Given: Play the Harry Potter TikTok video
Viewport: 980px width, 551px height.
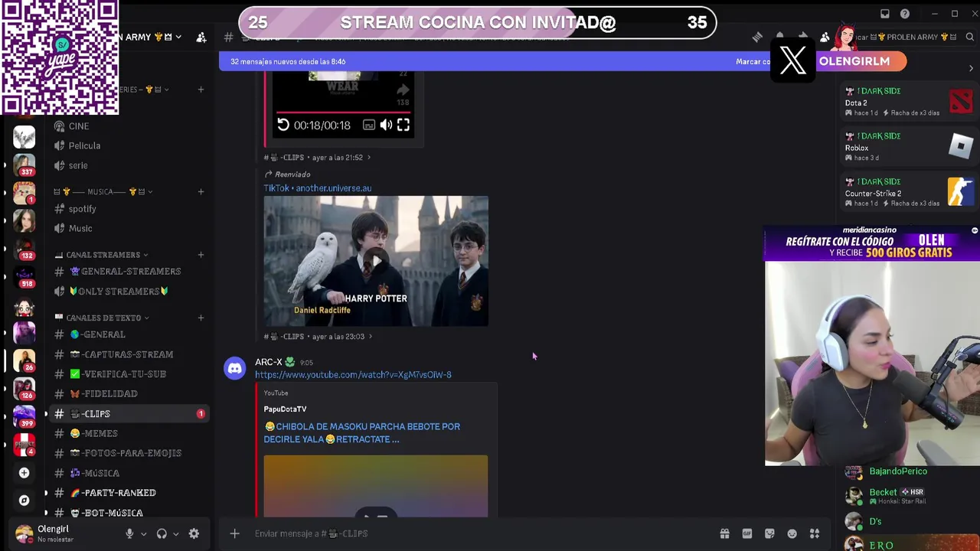Looking at the screenshot, I should 376,261.
